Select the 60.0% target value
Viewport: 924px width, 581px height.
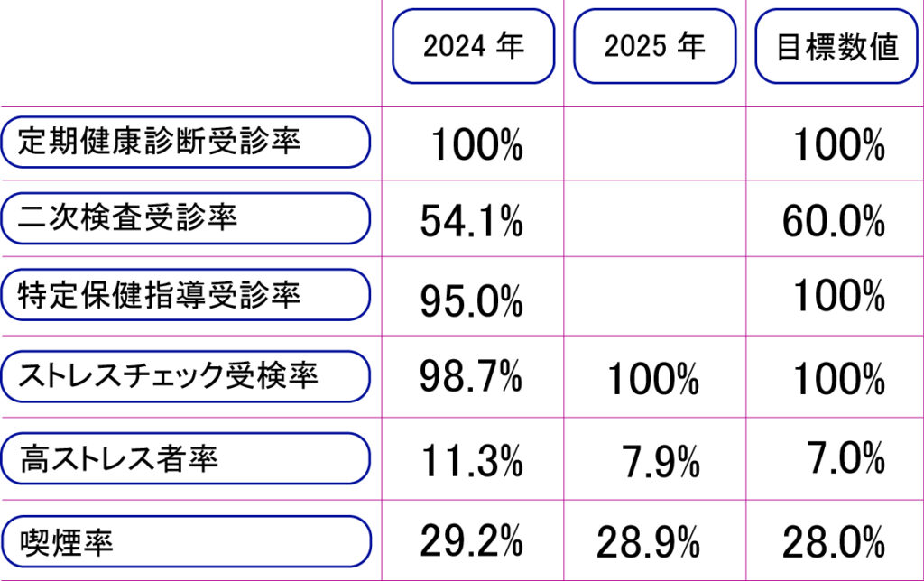click(x=833, y=221)
